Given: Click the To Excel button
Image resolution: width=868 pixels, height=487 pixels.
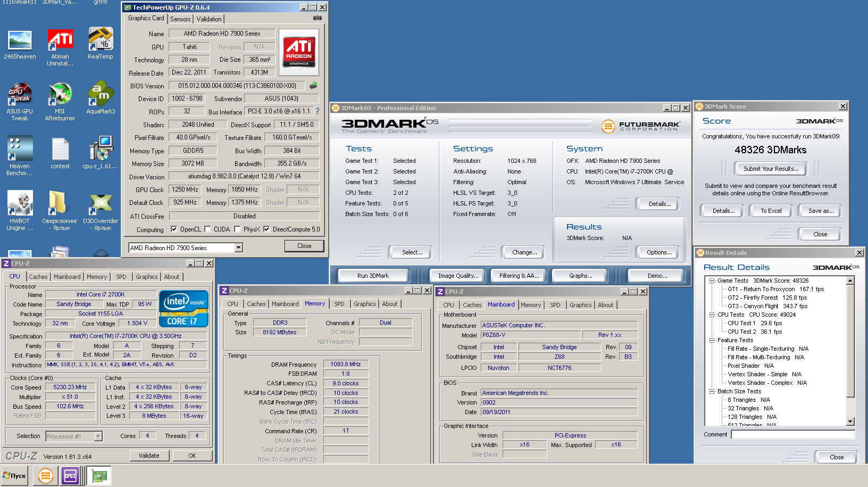Looking at the screenshot, I should [771, 211].
